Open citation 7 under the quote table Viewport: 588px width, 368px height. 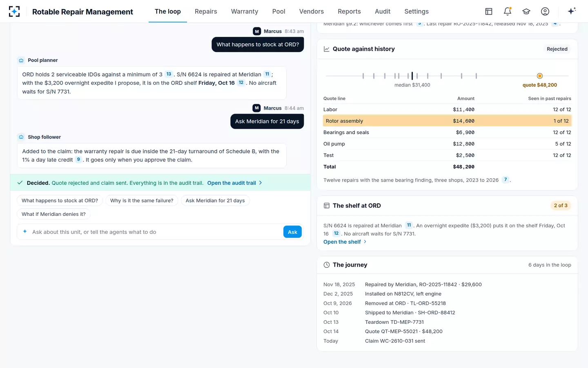coord(506,180)
